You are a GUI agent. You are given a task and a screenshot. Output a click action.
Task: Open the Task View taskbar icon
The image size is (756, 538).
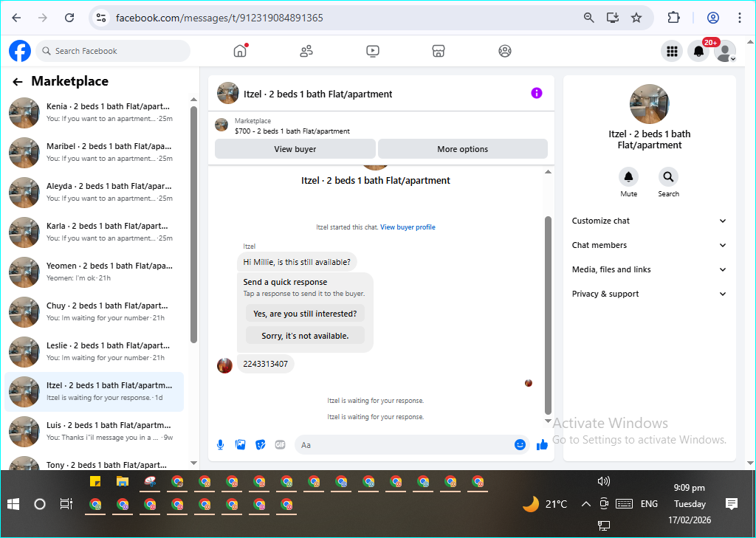tap(66, 504)
